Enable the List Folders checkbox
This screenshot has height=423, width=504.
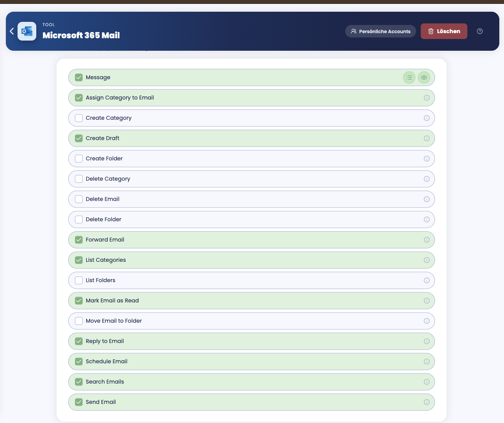click(x=79, y=280)
